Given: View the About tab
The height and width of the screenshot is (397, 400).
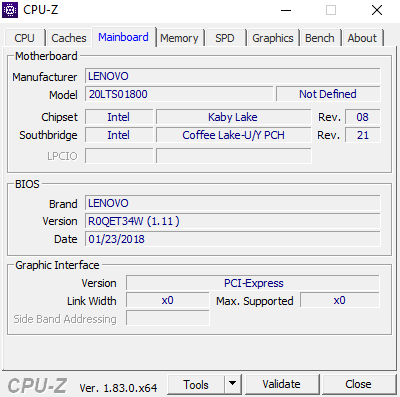Looking at the screenshot, I should point(362,38).
